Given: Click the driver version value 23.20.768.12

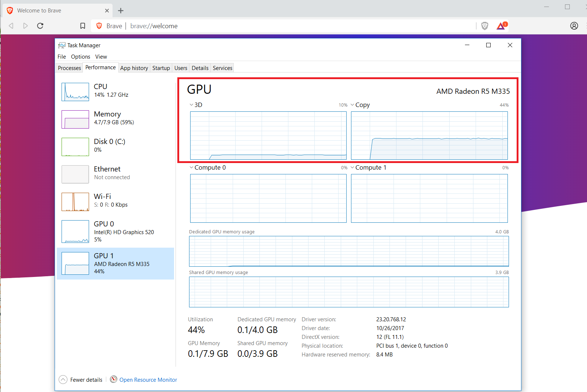Looking at the screenshot, I should pos(391,319).
